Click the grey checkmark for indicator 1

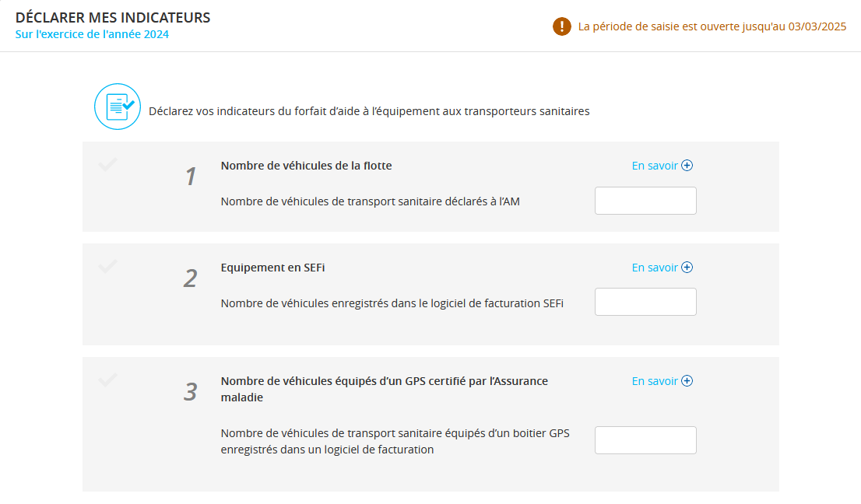click(107, 164)
